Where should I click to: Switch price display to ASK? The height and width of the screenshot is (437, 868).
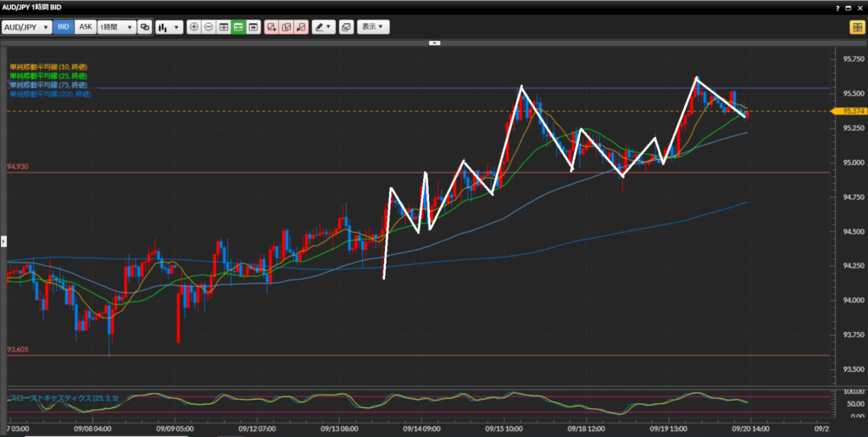pos(86,27)
